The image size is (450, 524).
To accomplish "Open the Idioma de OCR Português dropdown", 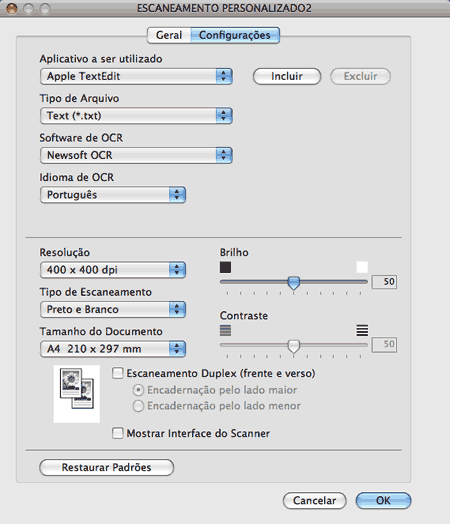I will 113,195.
